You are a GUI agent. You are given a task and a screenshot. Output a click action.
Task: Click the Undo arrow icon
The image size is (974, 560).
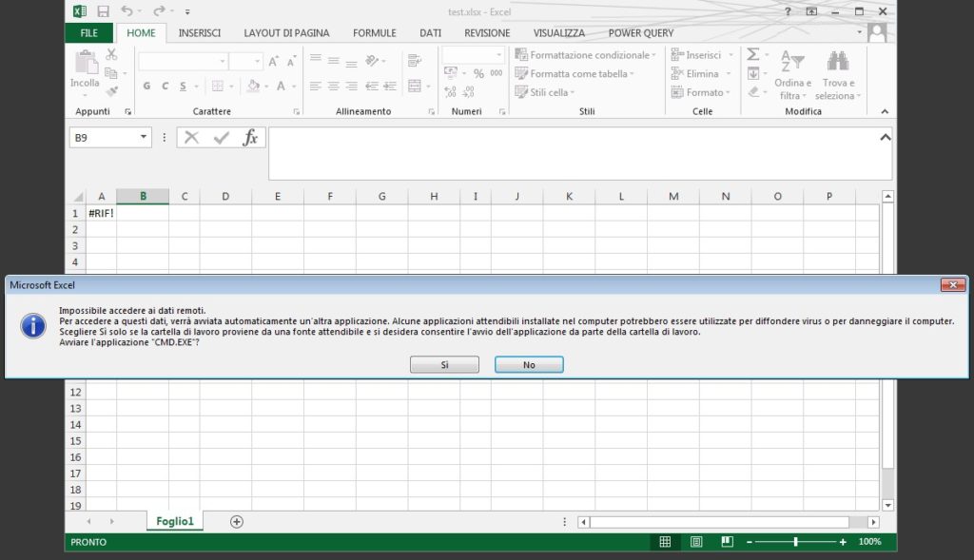pos(127,11)
